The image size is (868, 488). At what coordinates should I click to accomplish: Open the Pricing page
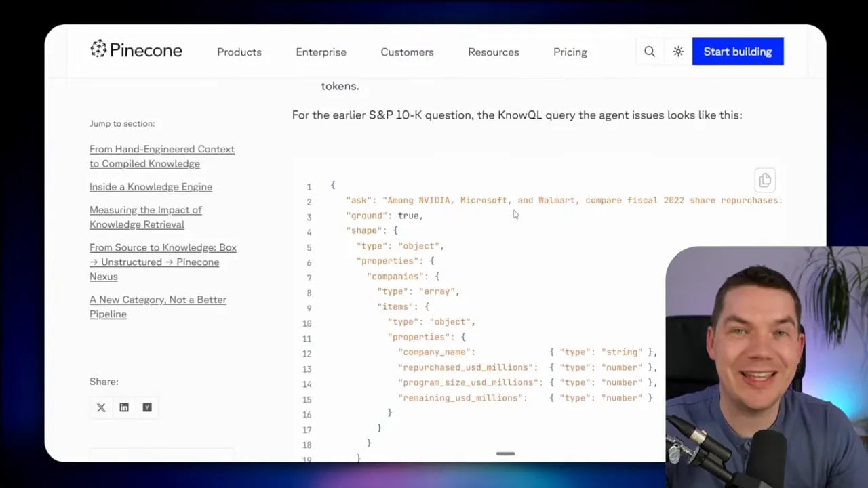(570, 52)
